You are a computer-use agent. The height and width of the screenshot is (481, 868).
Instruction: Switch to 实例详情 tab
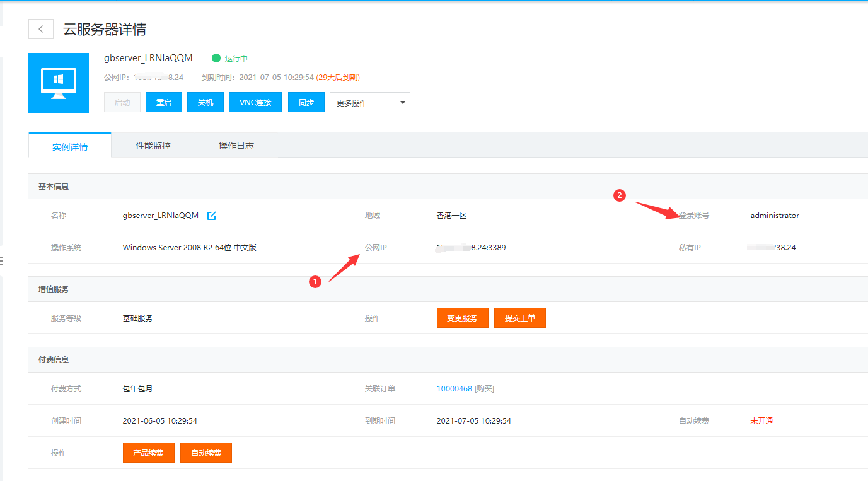(70, 146)
